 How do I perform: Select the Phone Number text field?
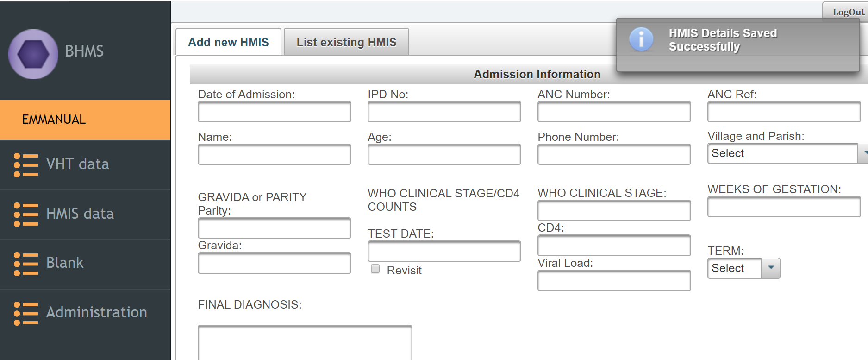(614, 155)
